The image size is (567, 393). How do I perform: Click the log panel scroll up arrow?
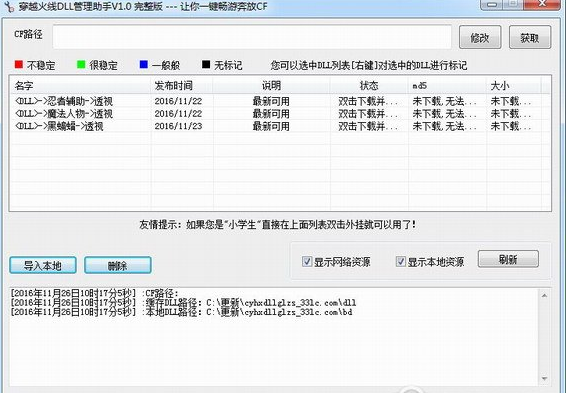pos(544,296)
